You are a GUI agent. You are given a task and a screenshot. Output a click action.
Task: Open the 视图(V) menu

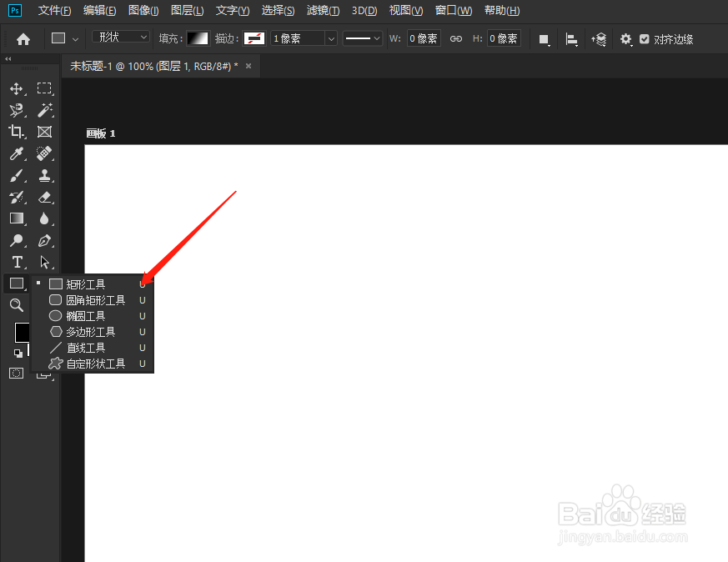click(406, 10)
